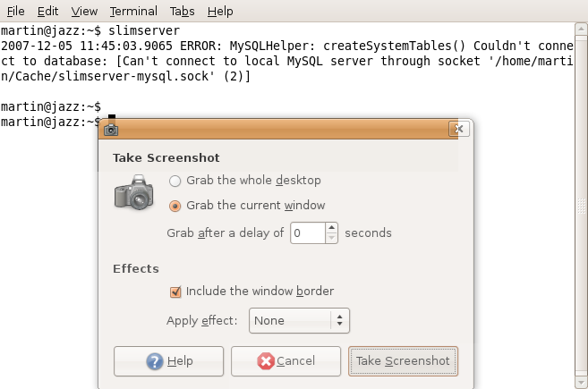Close the Take Screenshot dialog
The width and height of the screenshot is (588, 389).
[459, 129]
